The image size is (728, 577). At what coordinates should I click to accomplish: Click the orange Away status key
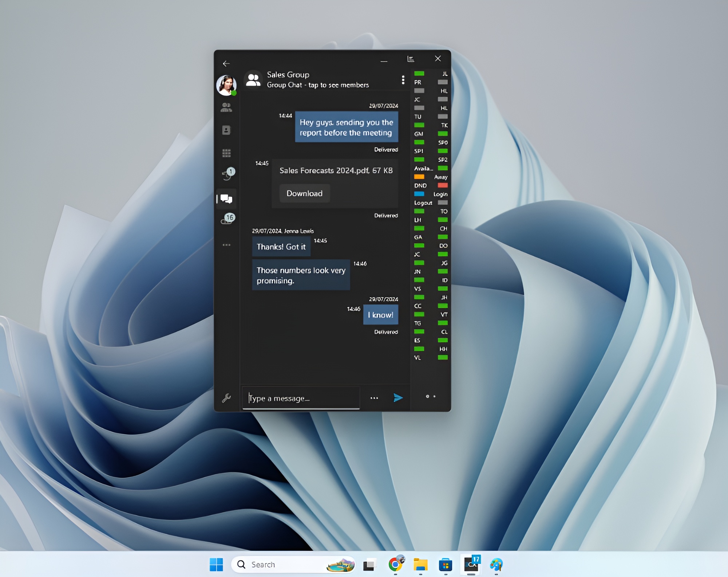pyautogui.click(x=419, y=177)
